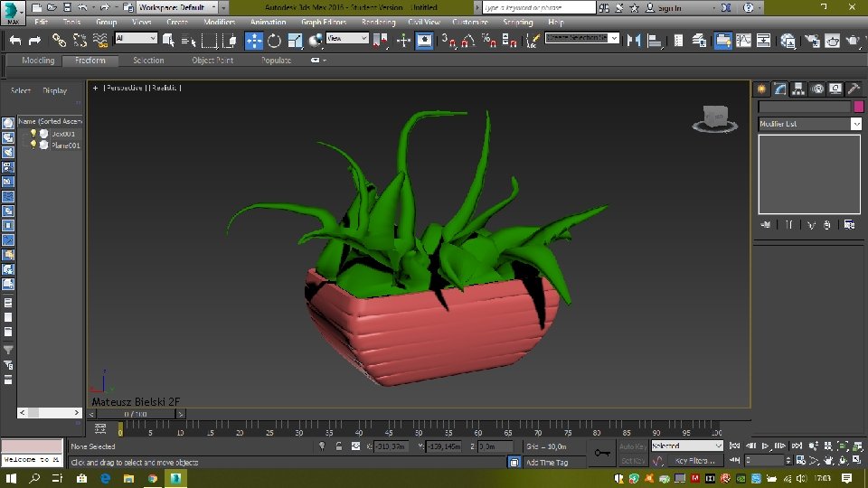Toggle visibility bulb for Box001
The image size is (868, 488).
[33, 134]
